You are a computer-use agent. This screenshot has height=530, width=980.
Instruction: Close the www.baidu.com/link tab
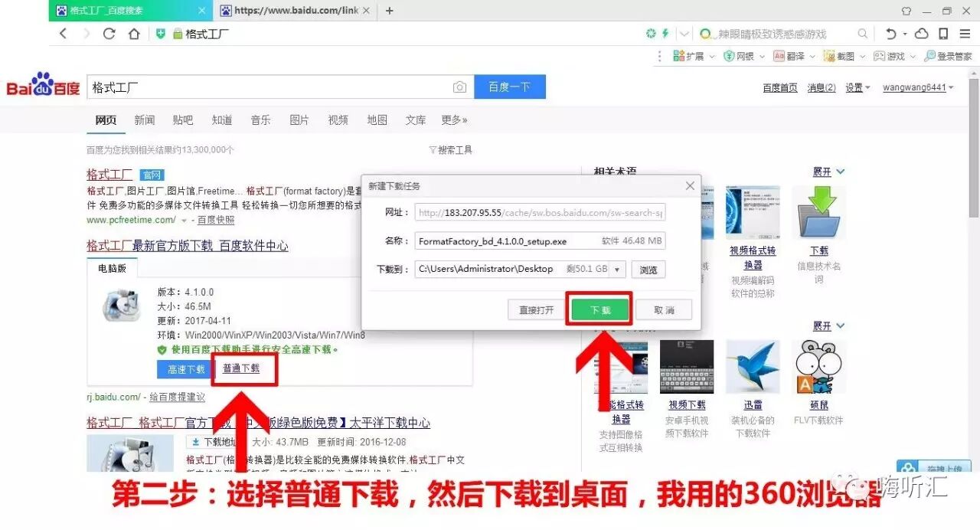point(366,11)
